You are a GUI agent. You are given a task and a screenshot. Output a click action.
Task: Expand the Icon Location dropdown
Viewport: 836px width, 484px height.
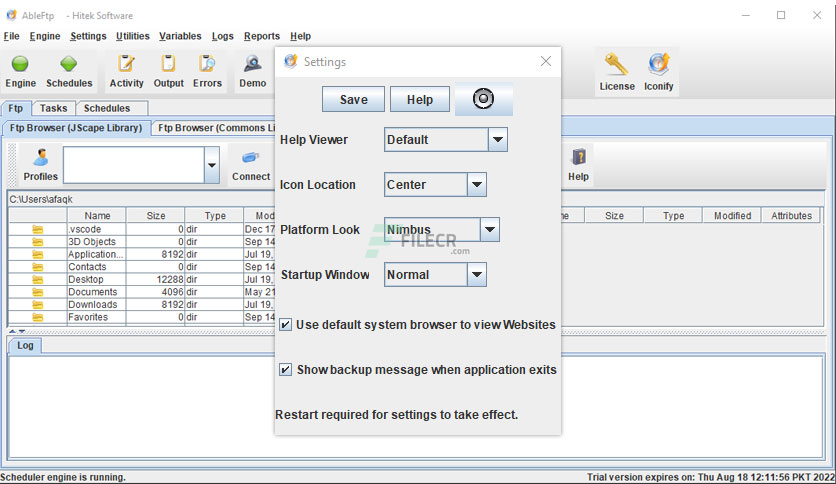click(477, 184)
